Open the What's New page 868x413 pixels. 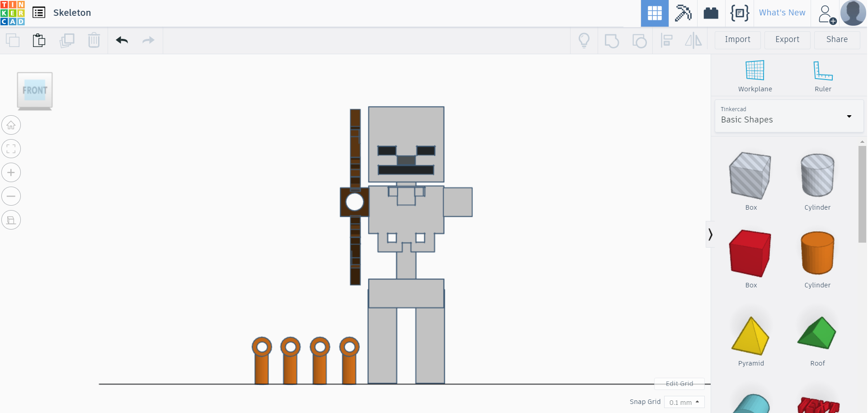(782, 13)
